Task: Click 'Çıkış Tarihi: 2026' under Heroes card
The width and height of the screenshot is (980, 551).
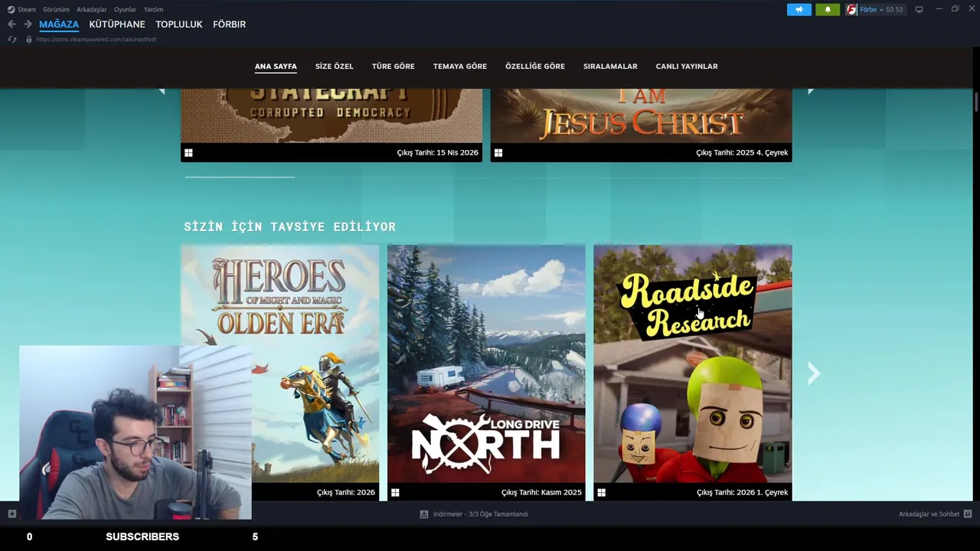Action: [346, 492]
